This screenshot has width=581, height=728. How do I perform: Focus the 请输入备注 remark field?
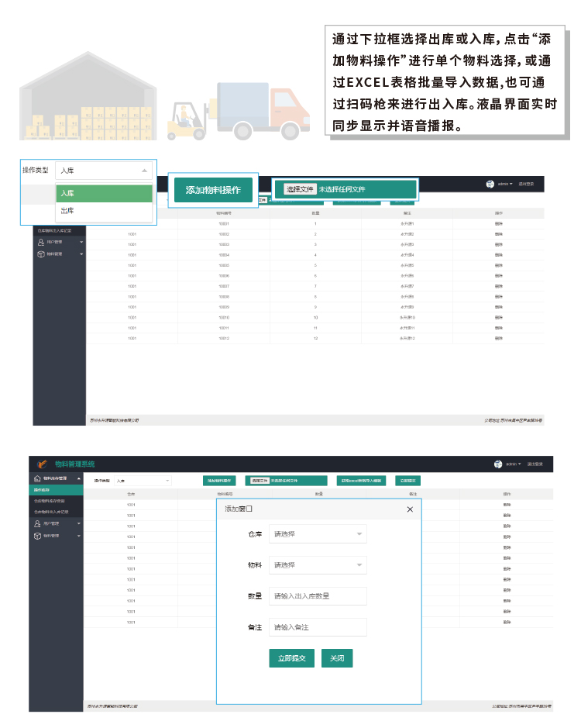click(x=318, y=627)
